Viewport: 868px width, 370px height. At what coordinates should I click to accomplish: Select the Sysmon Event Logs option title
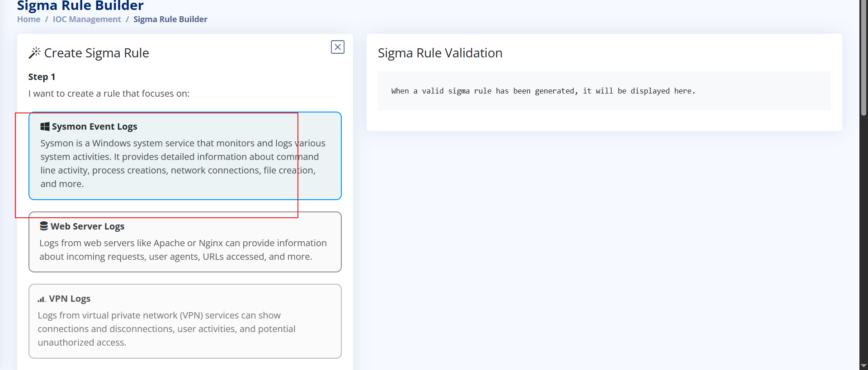[x=94, y=126]
